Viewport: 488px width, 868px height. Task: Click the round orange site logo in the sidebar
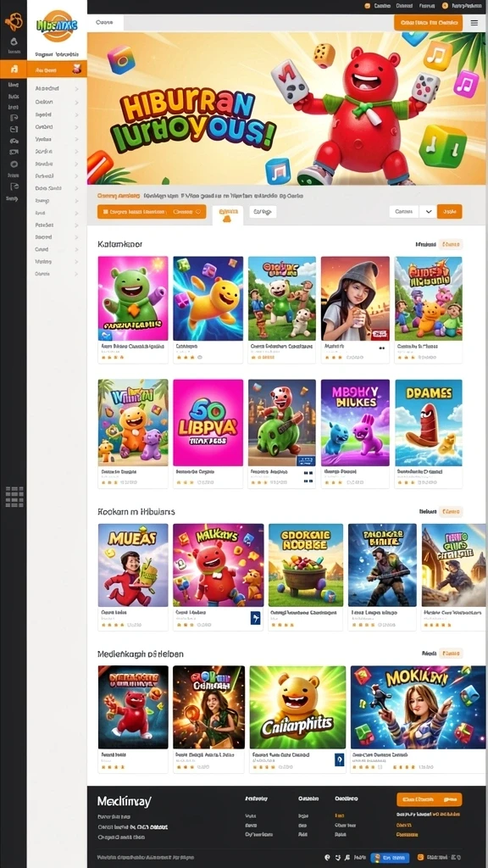tap(57, 25)
